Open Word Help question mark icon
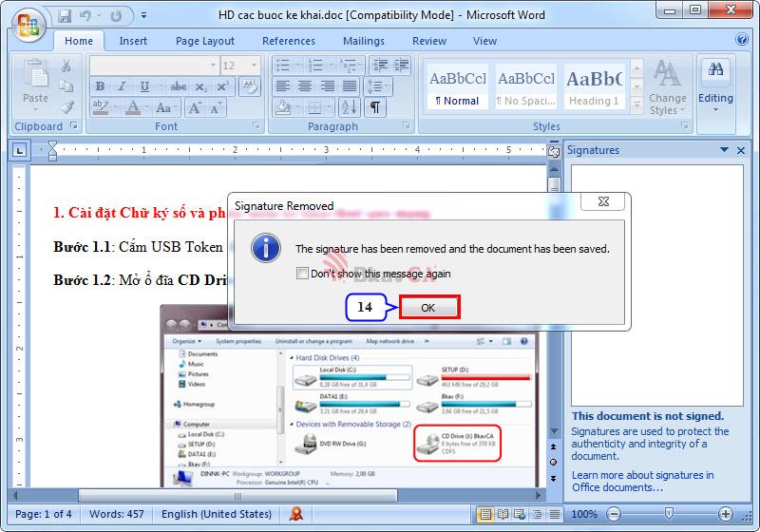The width and height of the screenshot is (760, 532). coord(742,40)
